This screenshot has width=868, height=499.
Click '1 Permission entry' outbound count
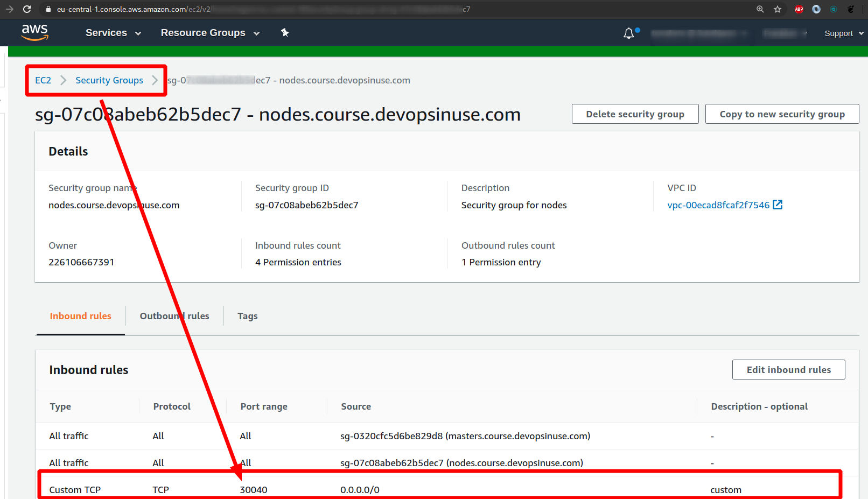pos(501,262)
